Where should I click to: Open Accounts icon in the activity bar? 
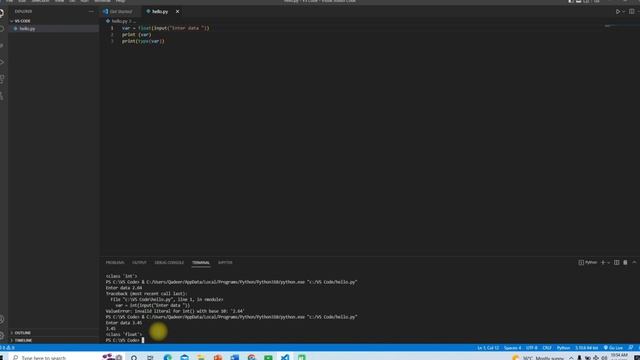point(2,319)
